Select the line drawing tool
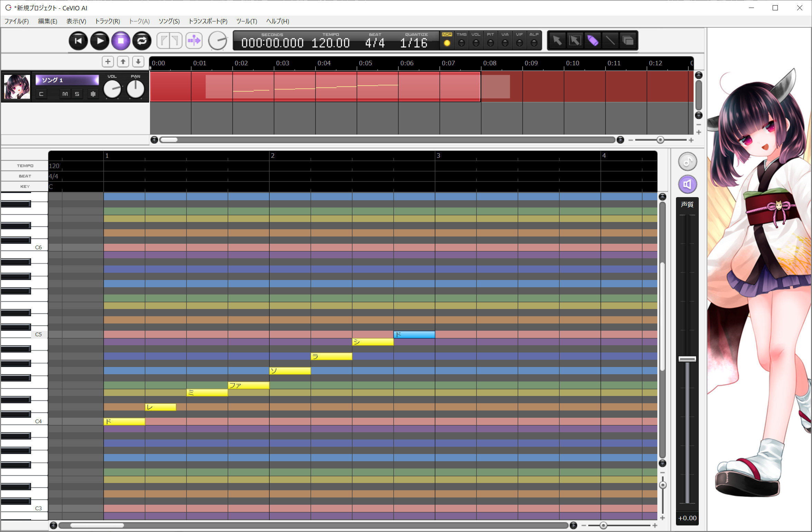The height and width of the screenshot is (532, 812). 610,41
